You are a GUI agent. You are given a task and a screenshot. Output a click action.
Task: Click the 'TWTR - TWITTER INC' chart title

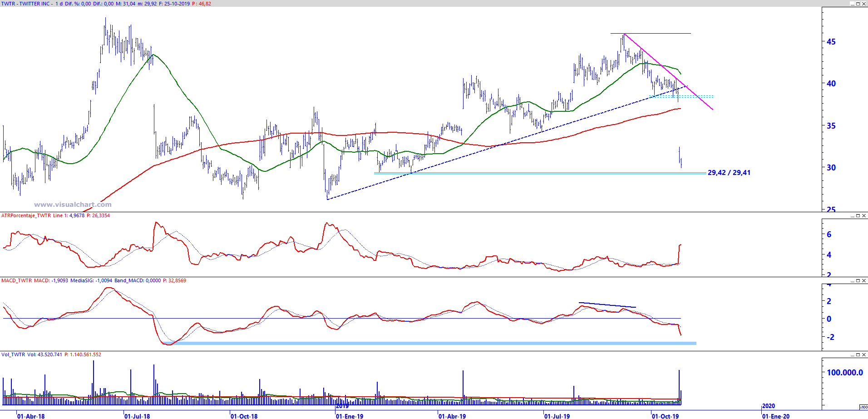click(25, 4)
